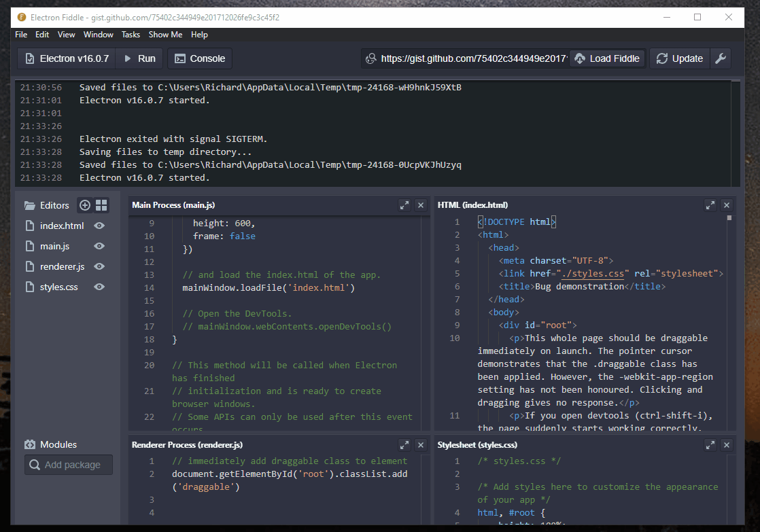Toggle visibility of styles.css editor
Image resolution: width=760 pixels, height=532 pixels.
[99, 287]
